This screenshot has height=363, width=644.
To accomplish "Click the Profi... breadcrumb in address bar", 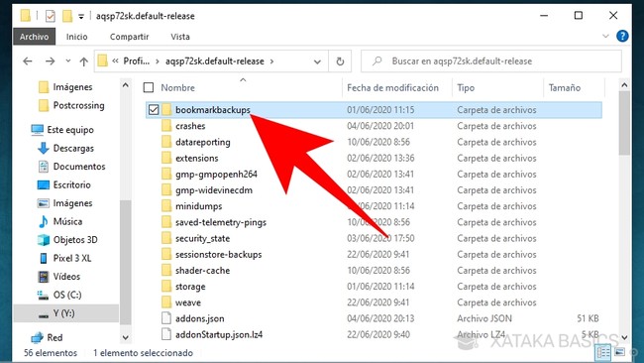I will 137,61.
